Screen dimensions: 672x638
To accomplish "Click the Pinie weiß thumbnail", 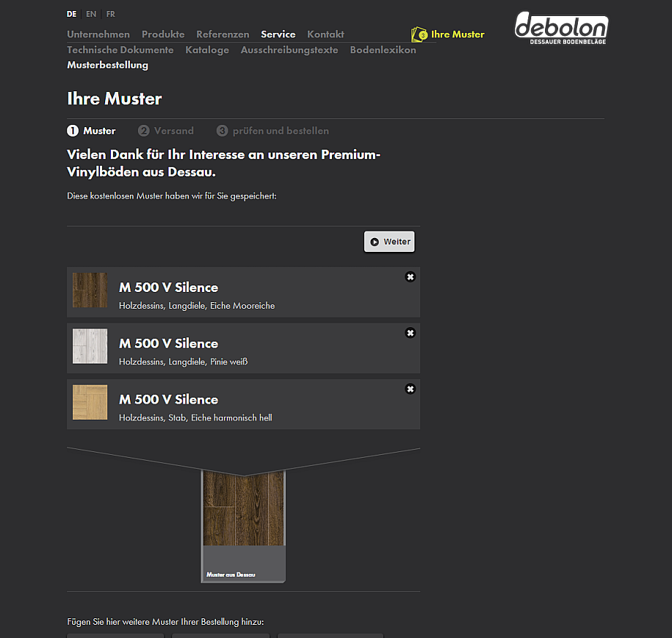I will [90, 346].
